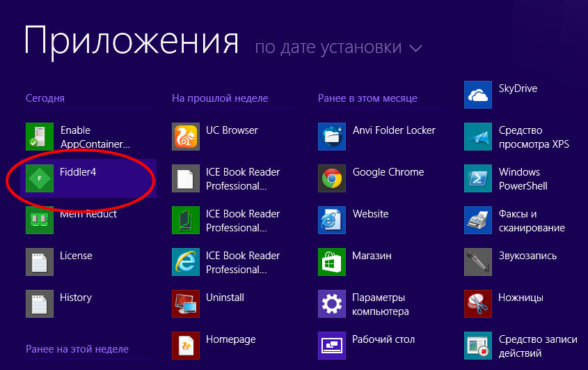Open the History text file icon
Image resolution: width=588 pixels, height=370 pixels.
(40, 304)
